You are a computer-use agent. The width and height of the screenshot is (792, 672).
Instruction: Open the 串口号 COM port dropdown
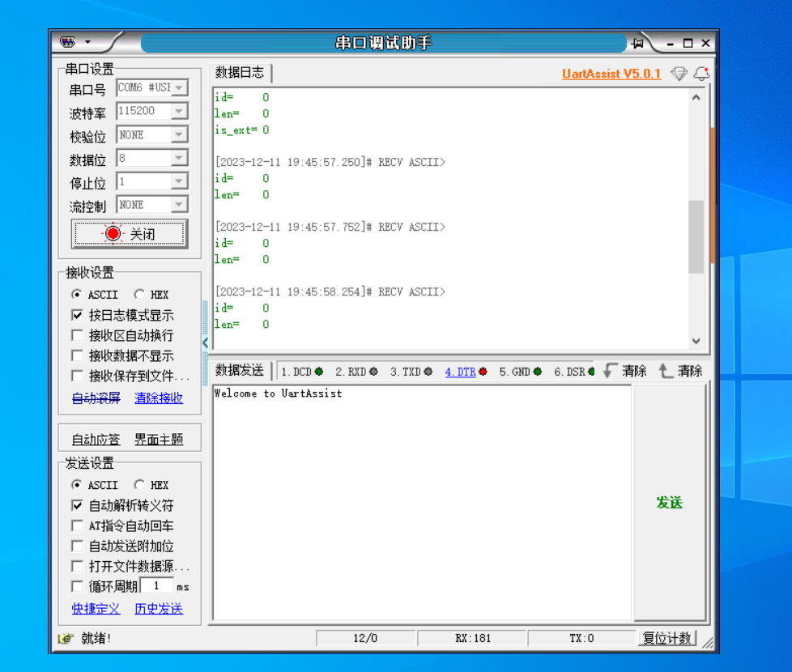[x=179, y=87]
